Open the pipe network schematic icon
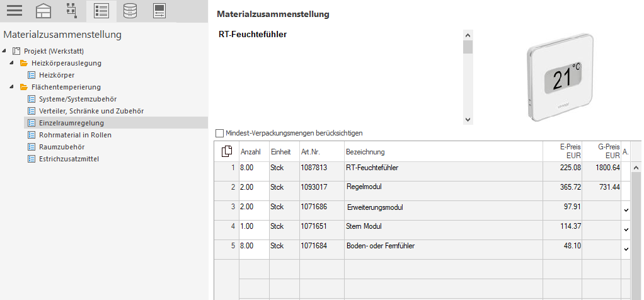 pyautogui.click(x=71, y=10)
